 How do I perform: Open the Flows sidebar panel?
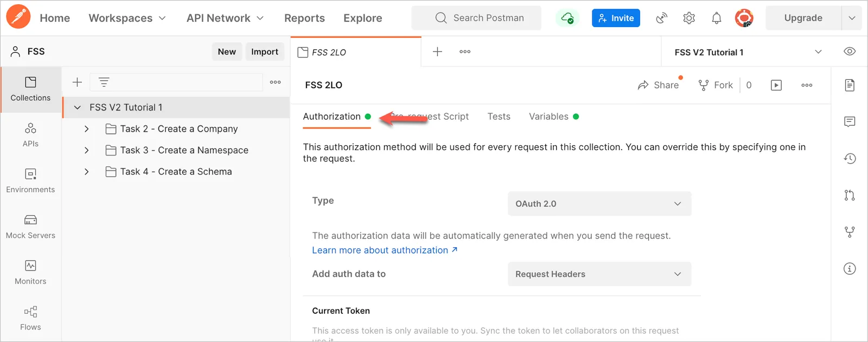click(30, 318)
